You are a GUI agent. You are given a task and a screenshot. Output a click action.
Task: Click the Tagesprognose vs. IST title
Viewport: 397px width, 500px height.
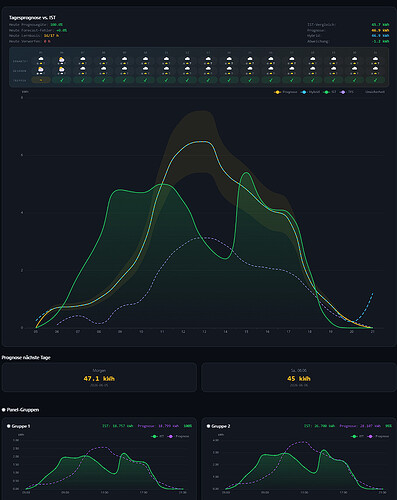[x=32, y=18]
